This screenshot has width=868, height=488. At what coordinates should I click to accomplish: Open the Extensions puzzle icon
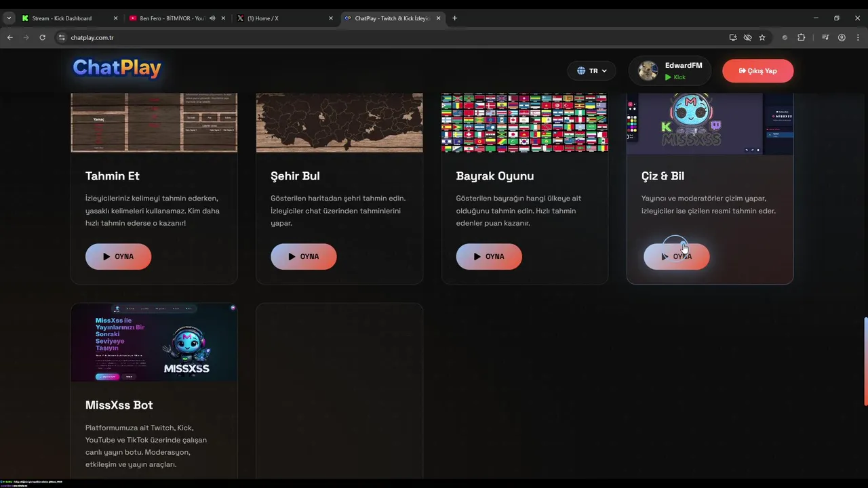[x=801, y=37]
